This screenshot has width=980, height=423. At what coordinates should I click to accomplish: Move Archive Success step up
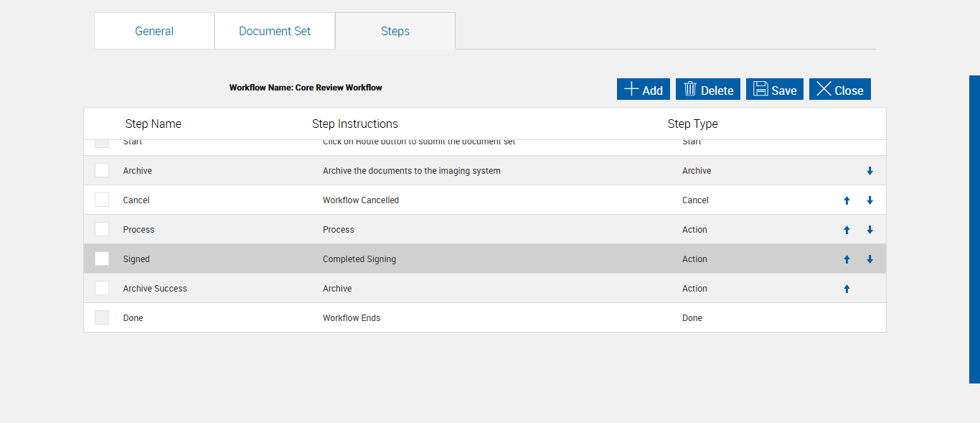[x=847, y=289]
